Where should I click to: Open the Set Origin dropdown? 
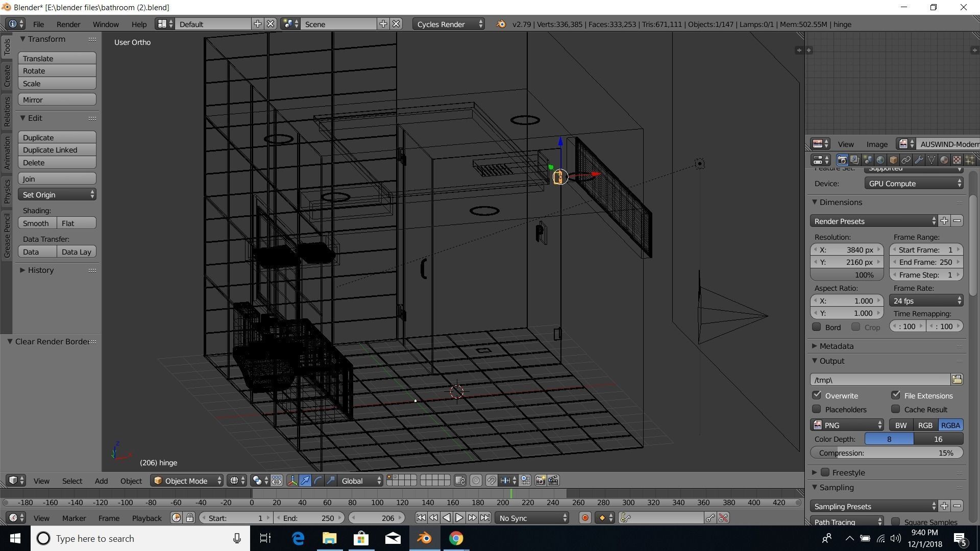57,194
